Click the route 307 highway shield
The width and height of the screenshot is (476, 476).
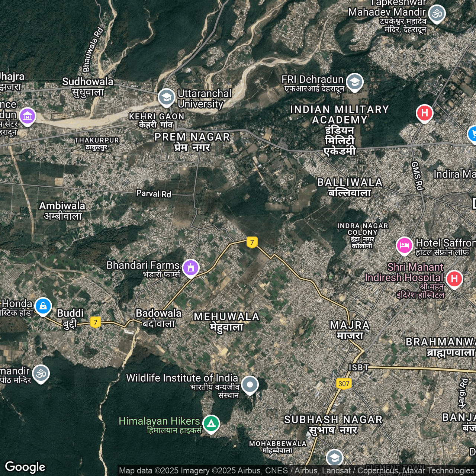click(x=344, y=384)
